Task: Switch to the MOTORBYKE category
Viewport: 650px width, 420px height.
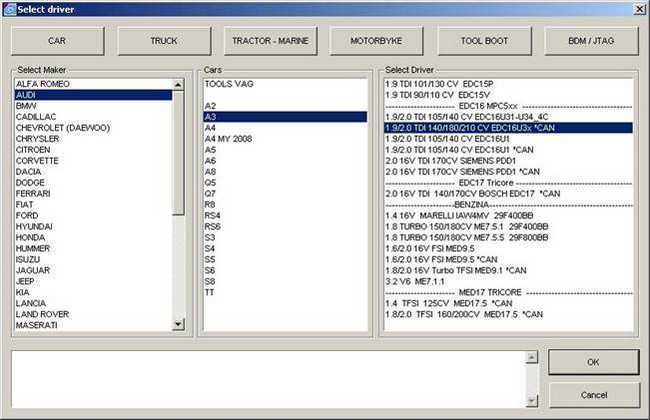Action: pyautogui.click(x=377, y=40)
